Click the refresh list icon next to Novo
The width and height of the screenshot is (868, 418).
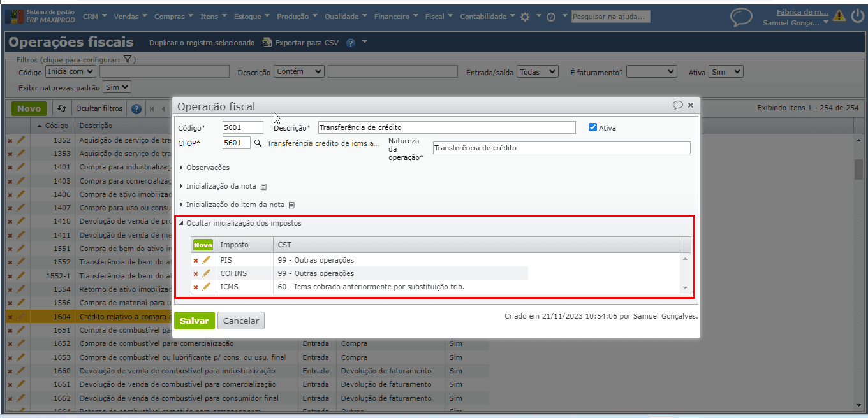(x=62, y=108)
